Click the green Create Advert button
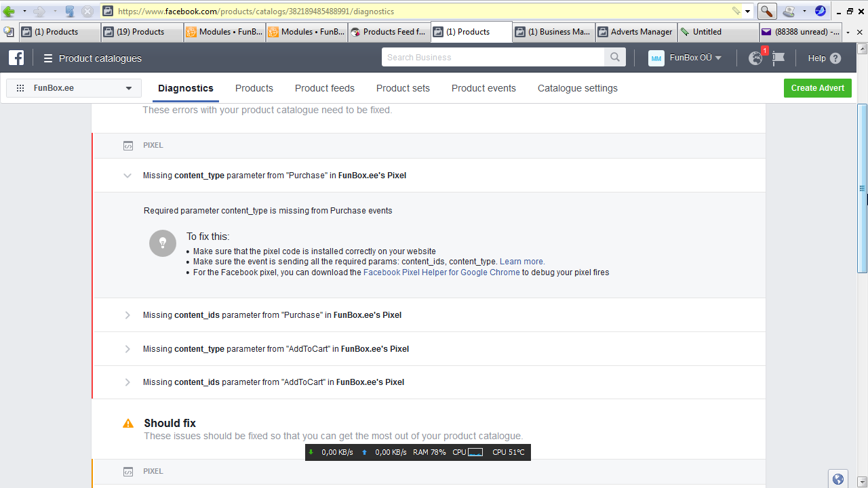The image size is (868, 488). click(x=818, y=88)
